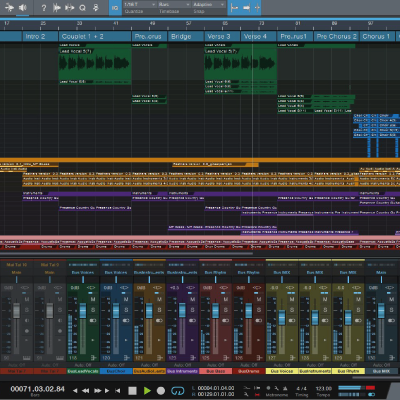Select the arrow tool in top toolbar

click(9, 7)
